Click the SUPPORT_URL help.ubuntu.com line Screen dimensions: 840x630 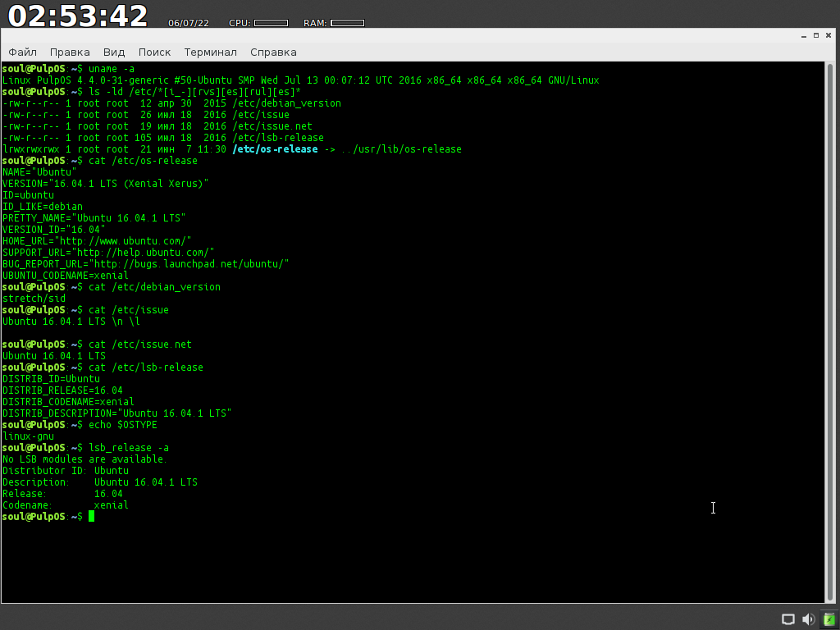tap(108, 253)
